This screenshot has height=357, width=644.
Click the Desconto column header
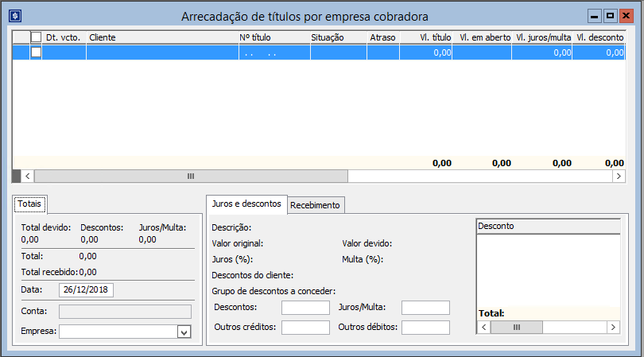(547, 226)
